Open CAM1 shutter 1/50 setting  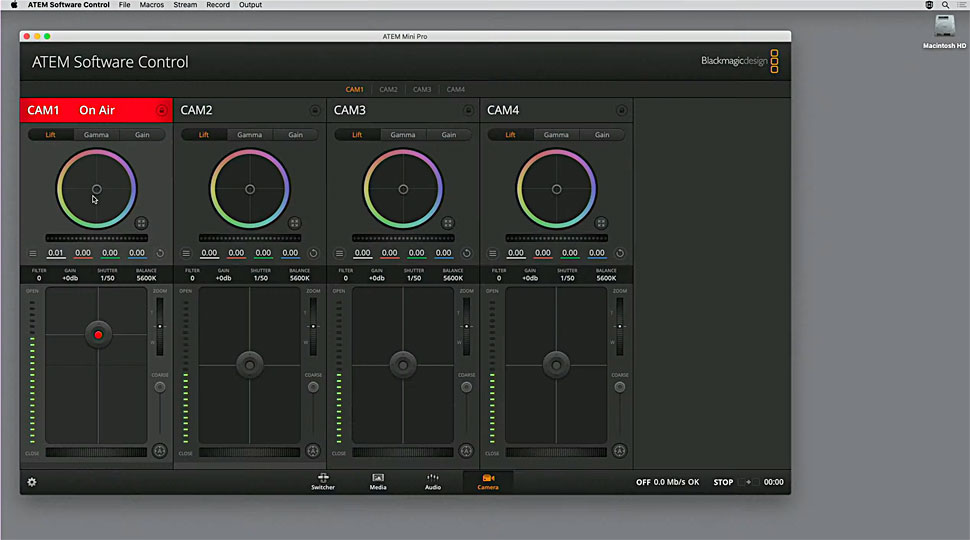tap(108, 275)
